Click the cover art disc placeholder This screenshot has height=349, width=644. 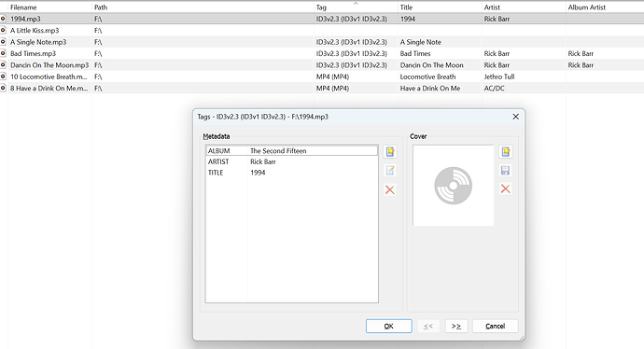[453, 185]
